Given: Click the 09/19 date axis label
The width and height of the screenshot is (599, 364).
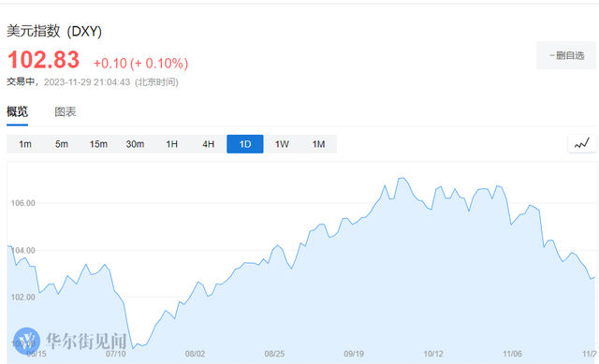Looking at the screenshot, I should coord(354,354).
